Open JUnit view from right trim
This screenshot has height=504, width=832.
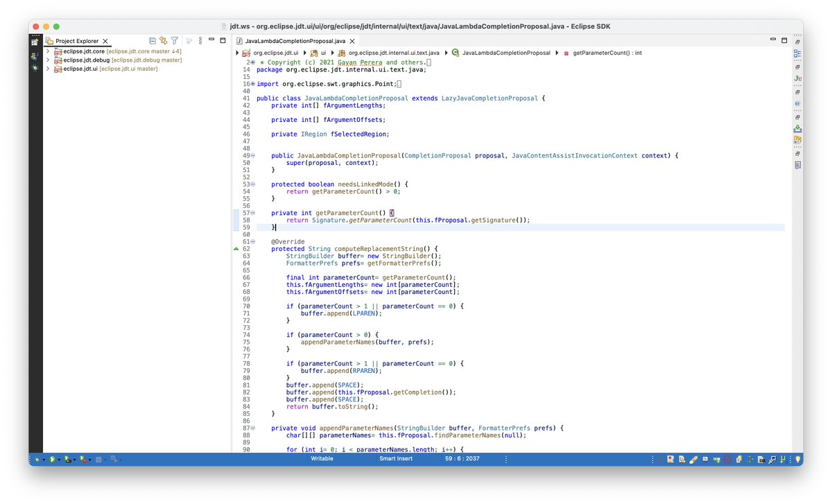click(x=797, y=78)
